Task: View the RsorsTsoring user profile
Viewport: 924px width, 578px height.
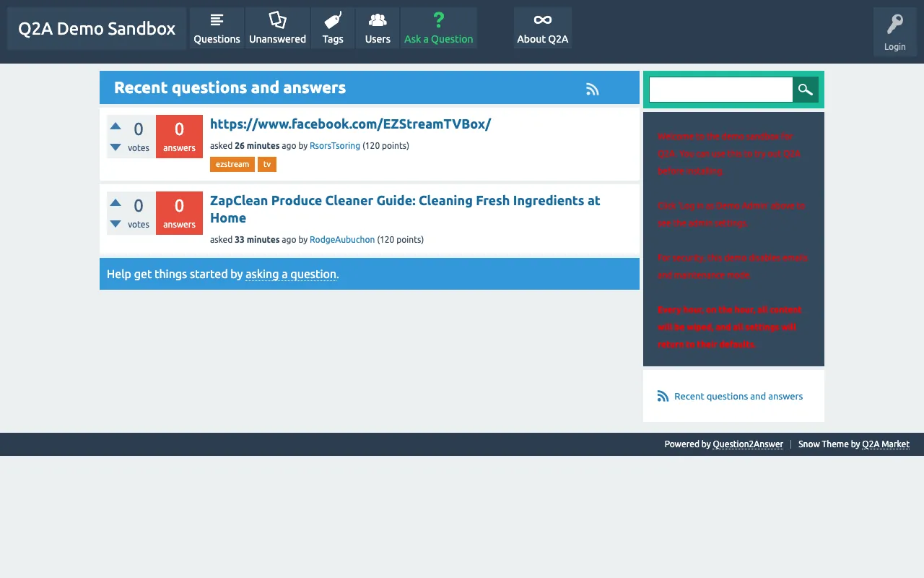Action: pyautogui.click(x=335, y=146)
